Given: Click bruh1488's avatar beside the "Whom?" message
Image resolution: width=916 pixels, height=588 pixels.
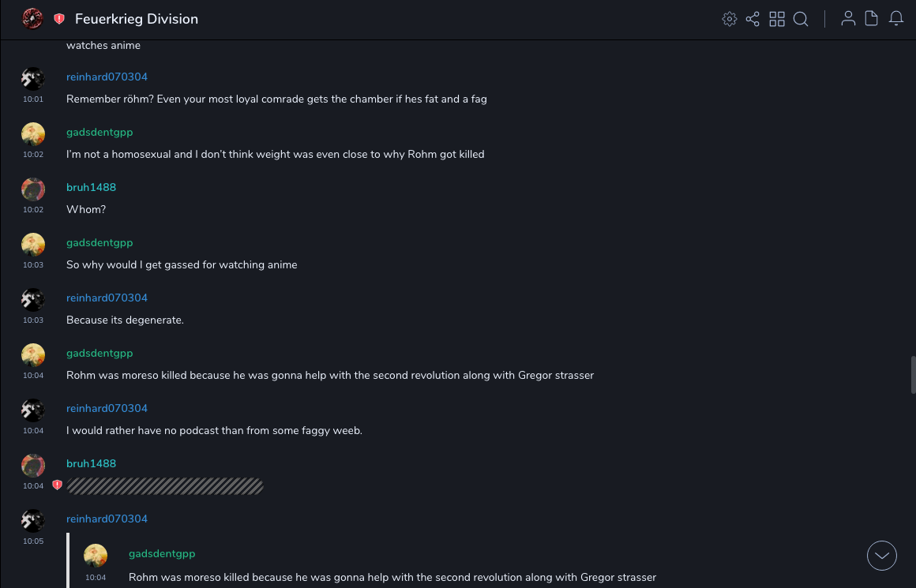Looking at the screenshot, I should tap(33, 189).
